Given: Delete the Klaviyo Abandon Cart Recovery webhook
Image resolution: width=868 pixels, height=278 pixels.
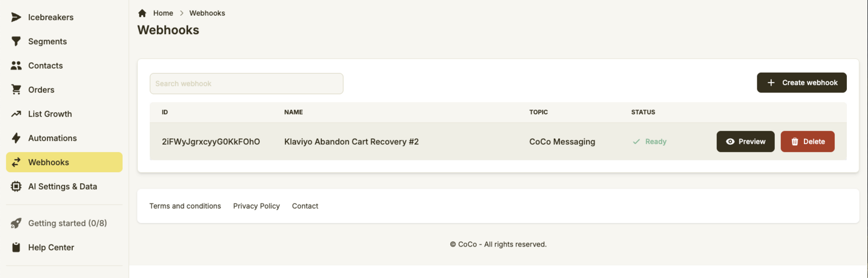Looking at the screenshot, I should [807, 141].
